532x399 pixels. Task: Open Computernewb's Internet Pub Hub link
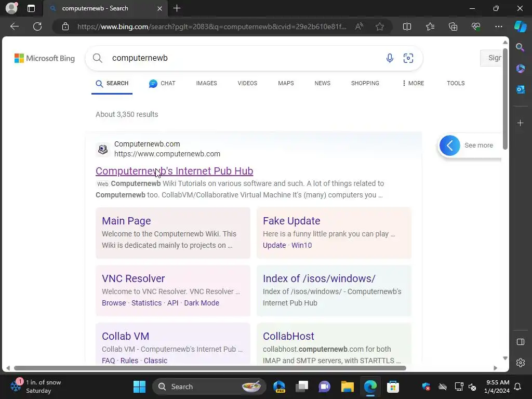click(175, 171)
